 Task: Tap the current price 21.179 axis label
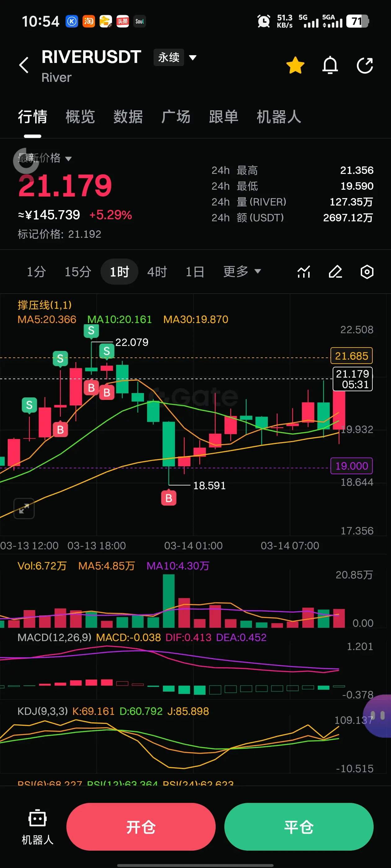coord(353,379)
